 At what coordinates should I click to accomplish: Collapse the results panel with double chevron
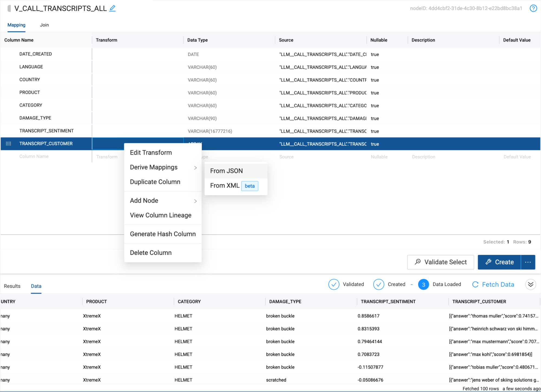530,284
